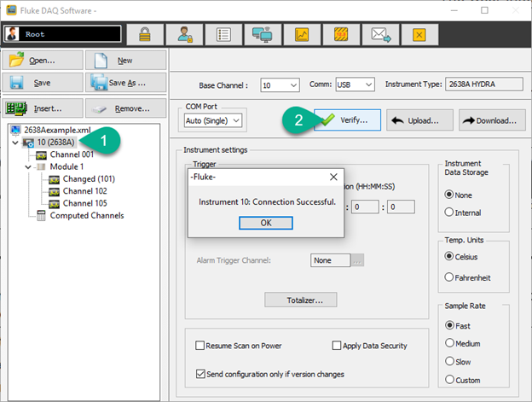Select Channel 105 in tree

coord(84,203)
